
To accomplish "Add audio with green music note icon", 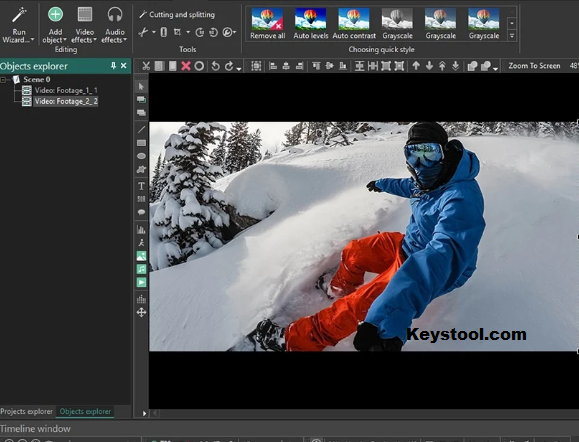I will (x=141, y=269).
